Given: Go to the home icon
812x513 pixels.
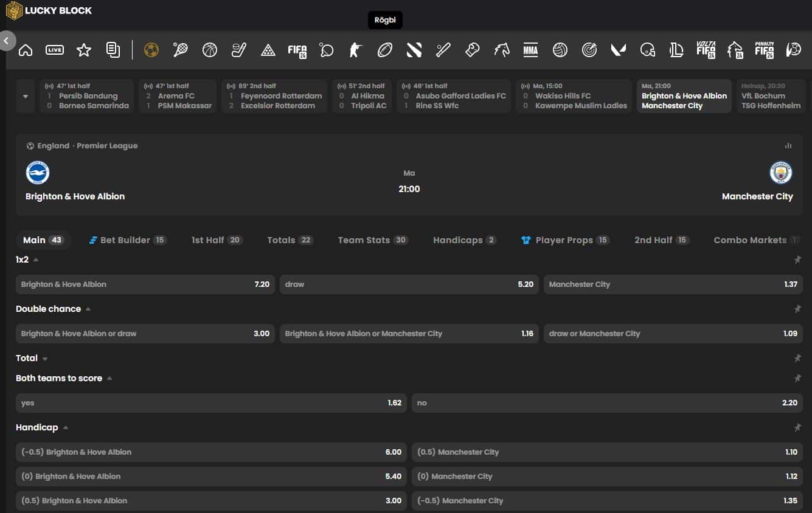Looking at the screenshot, I should tap(26, 50).
